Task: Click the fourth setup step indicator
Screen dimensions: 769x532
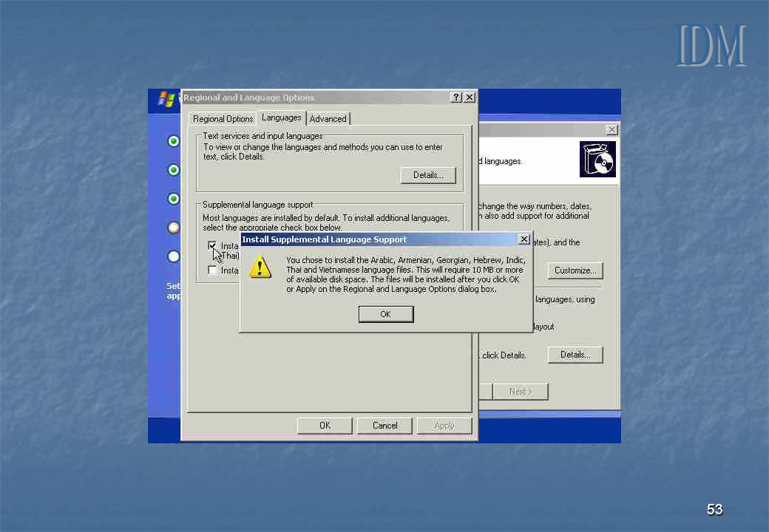Action: 173,228
